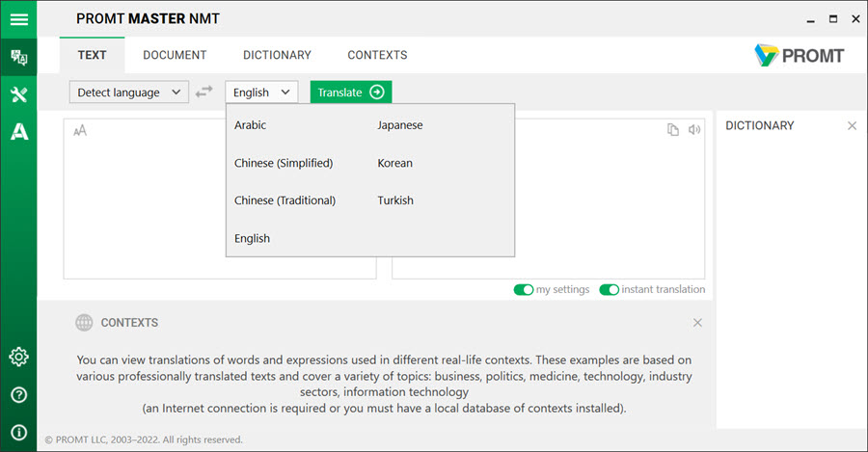Switch to the DOCUMENT tab
The height and width of the screenshot is (452, 868).
(x=175, y=55)
